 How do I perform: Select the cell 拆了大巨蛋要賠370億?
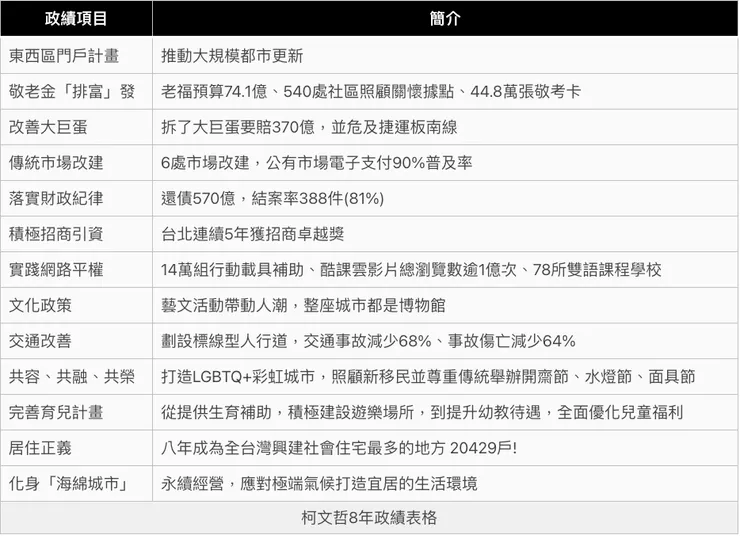click(x=445, y=127)
